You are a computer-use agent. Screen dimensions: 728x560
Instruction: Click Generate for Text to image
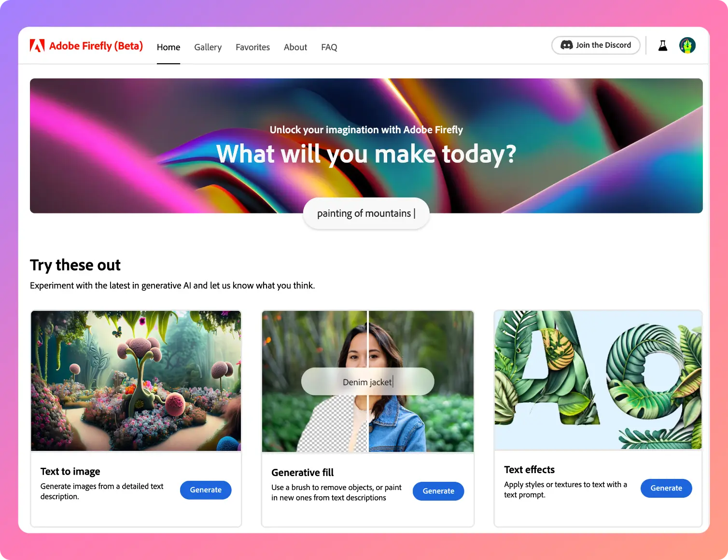(x=206, y=490)
